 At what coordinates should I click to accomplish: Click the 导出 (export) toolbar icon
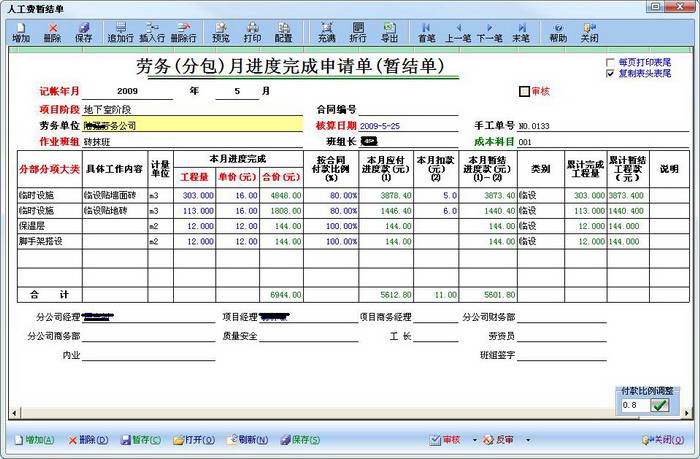point(389,33)
